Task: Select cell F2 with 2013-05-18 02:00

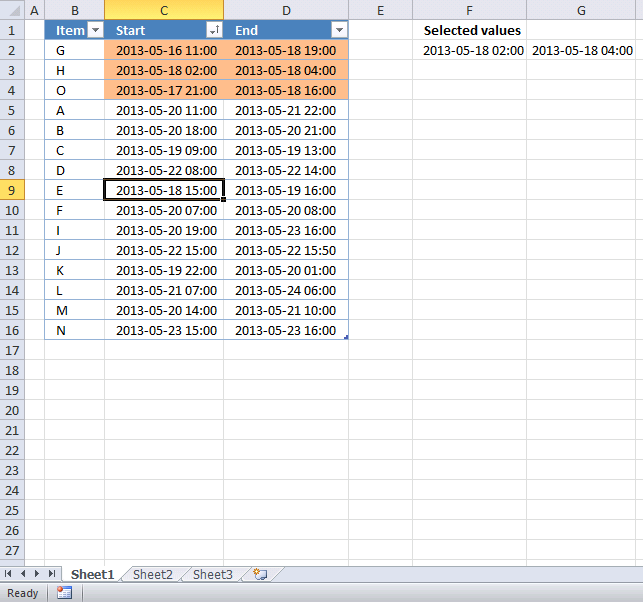Action: click(x=470, y=50)
